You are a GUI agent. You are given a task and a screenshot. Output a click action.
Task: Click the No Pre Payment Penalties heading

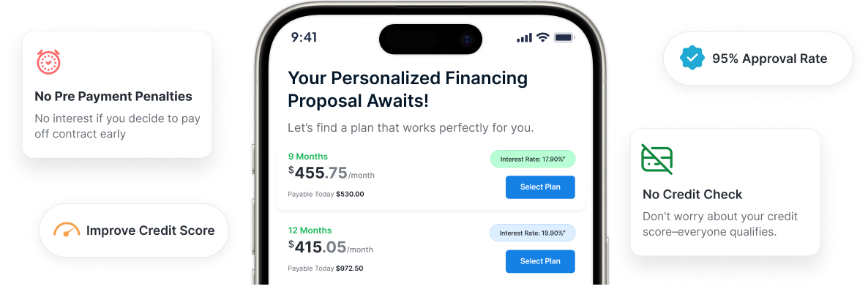[x=113, y=97]
